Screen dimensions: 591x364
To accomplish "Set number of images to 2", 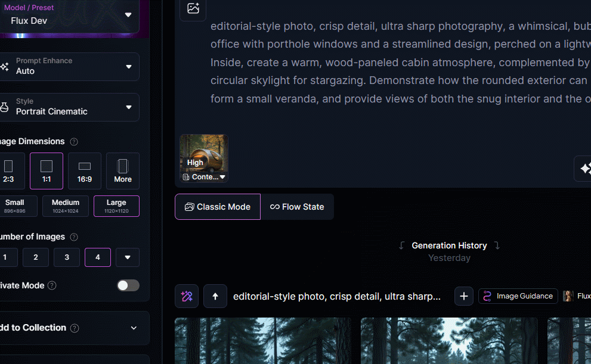I will pos(36,257).
